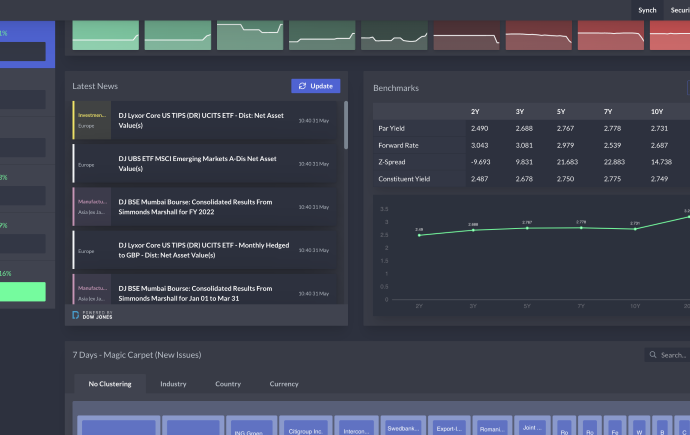The width and height of the screenshot is (690, 435).
Task: Click the magnifier icon in the search box
Action: click(x=653, y=355)
